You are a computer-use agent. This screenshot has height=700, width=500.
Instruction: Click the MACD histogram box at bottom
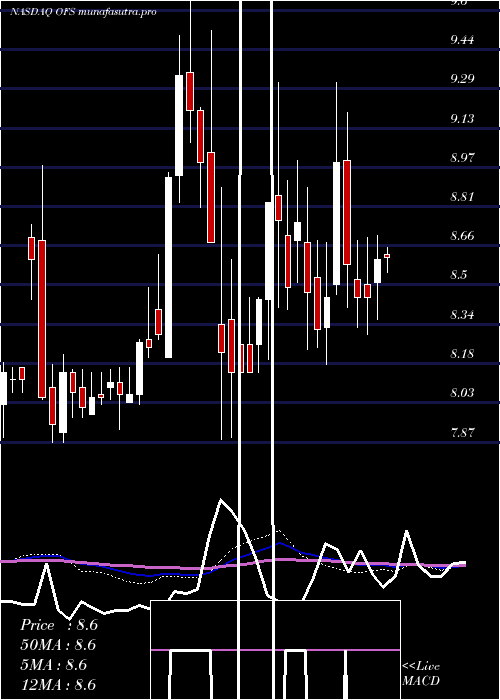pos(275,650)
